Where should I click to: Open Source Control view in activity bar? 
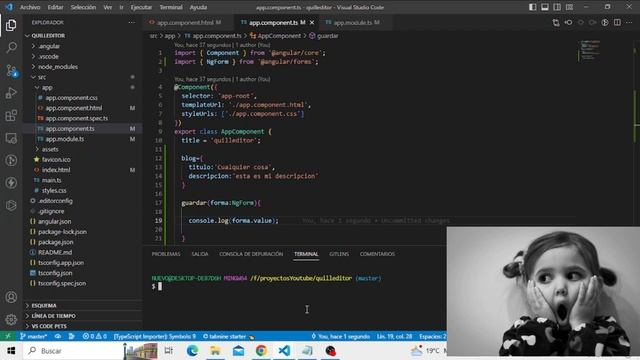(11, 70)
